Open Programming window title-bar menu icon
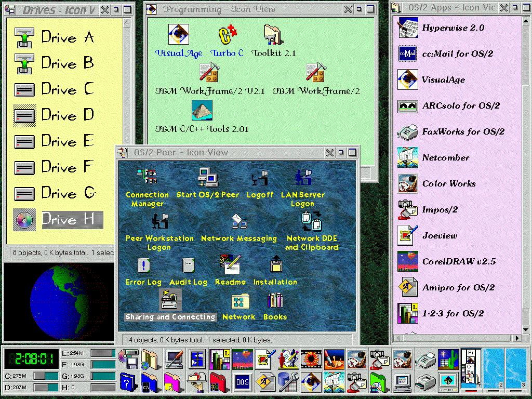The image size is (532, 399). tap(151, 9)
